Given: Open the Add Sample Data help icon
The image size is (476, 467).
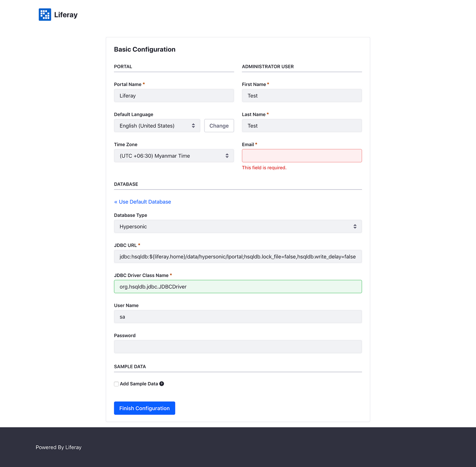Looking at the screenshot, I should [x=162, y=384].
